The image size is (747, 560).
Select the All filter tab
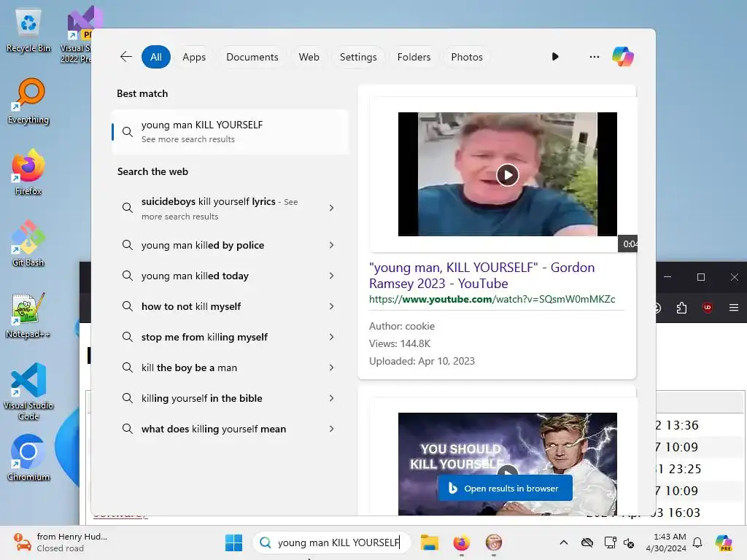[156, 57]
